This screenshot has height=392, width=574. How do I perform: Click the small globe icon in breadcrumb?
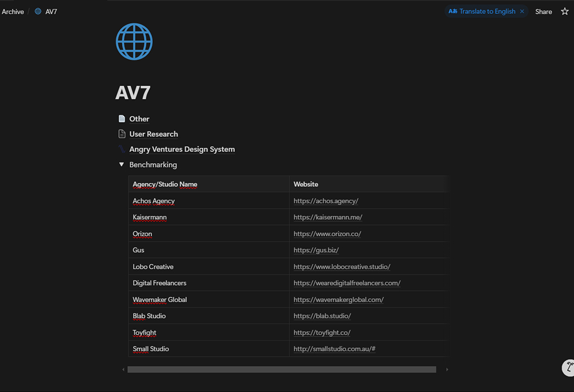tap(38, 12)
